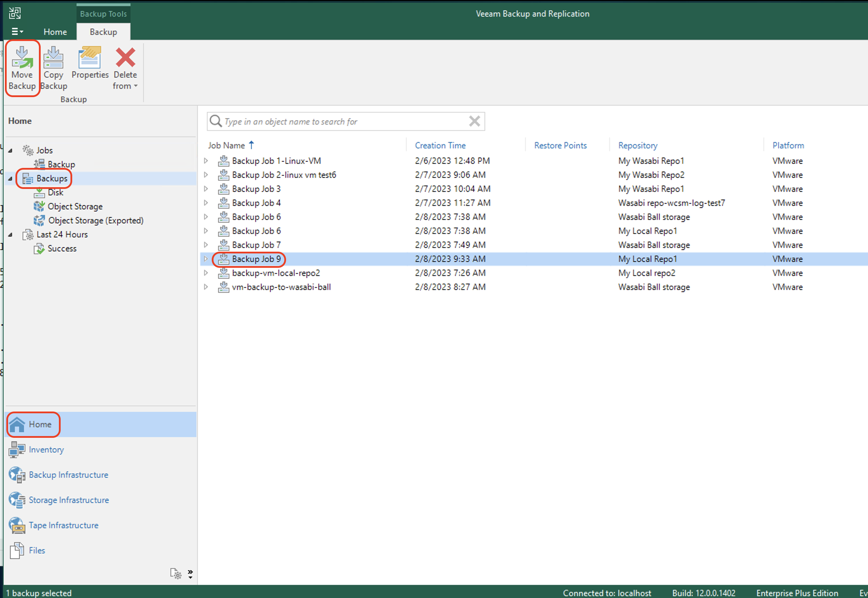Select the Backup ribbon tab
868x598 pixels.
click(103, 32)
